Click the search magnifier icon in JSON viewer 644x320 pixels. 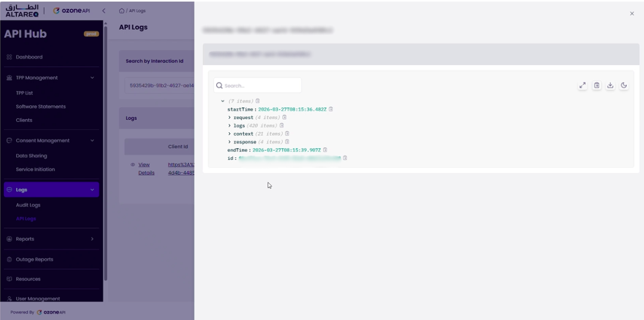(219, 86)
